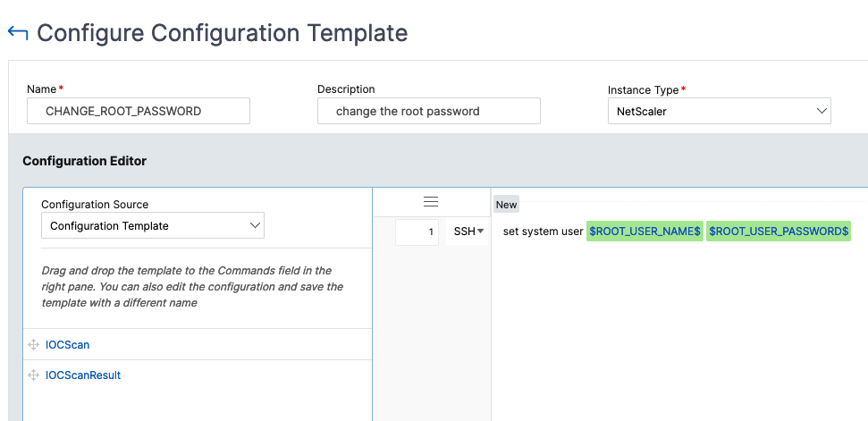
Task: Go back using the left arrow icon
Action: [x=18, y=33]
